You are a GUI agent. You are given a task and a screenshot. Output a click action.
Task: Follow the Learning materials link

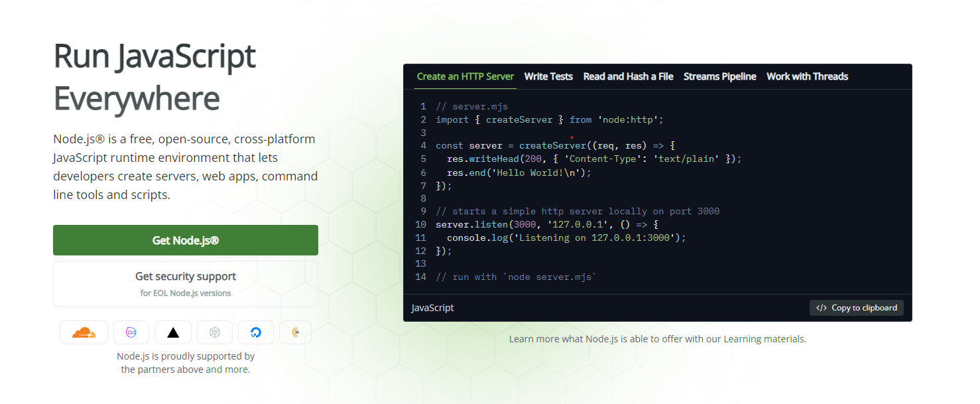(764, 339)
